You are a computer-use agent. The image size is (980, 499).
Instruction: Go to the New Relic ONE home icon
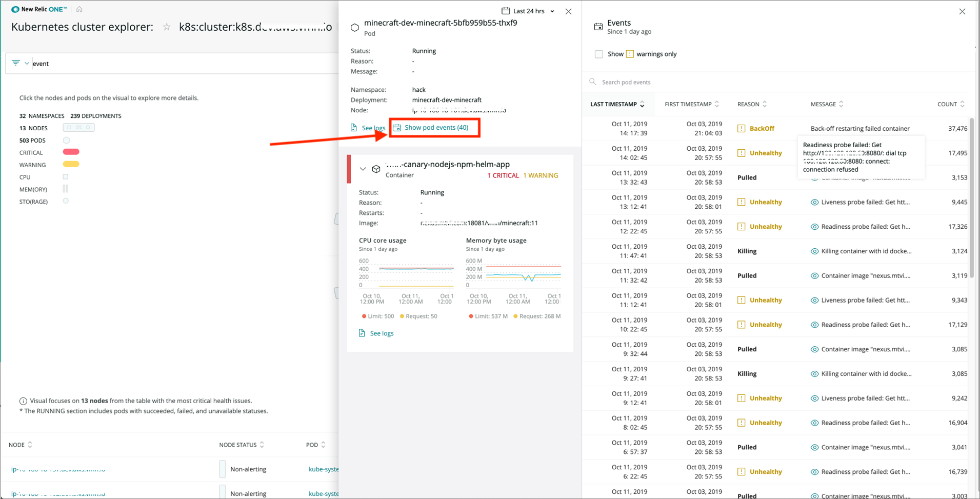79,9
